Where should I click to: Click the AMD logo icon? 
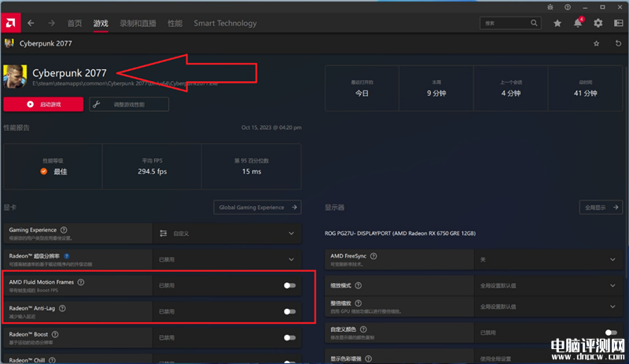[10, 23]
